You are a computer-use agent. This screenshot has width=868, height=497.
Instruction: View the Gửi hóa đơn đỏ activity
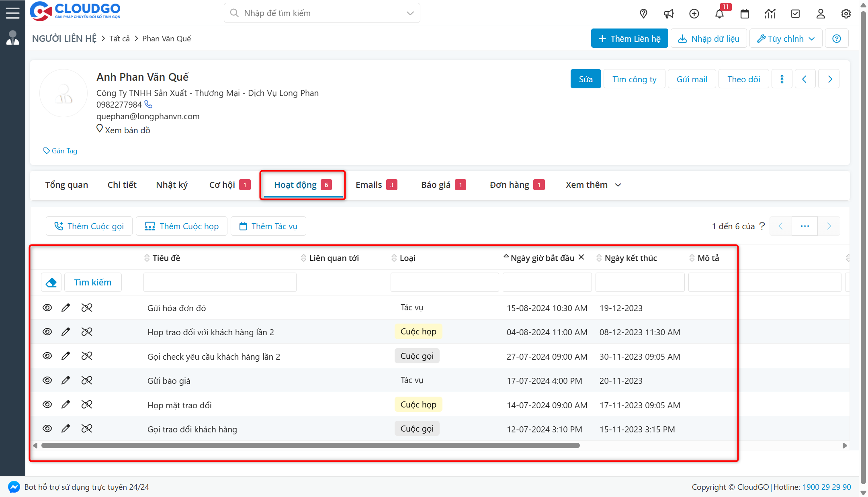coord(47,308)
